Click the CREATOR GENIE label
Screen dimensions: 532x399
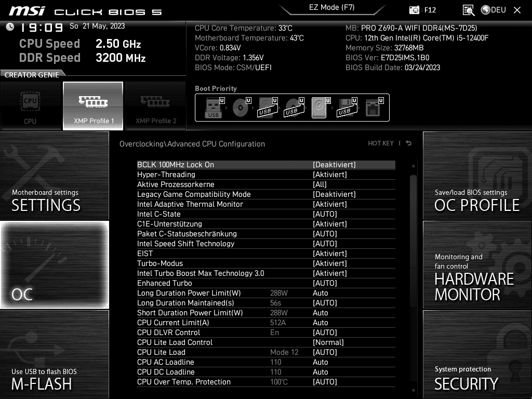(32, 75)
